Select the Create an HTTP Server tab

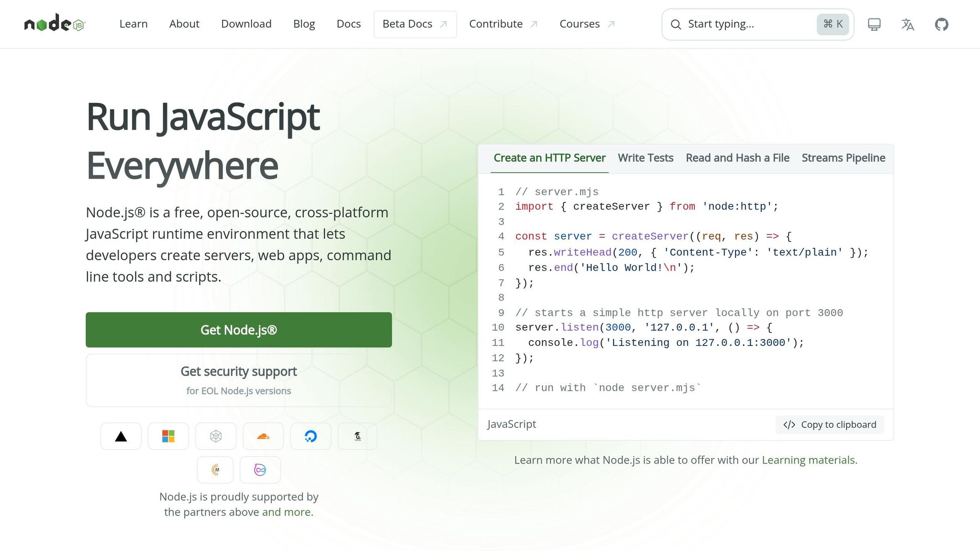[x=549, y=158]
